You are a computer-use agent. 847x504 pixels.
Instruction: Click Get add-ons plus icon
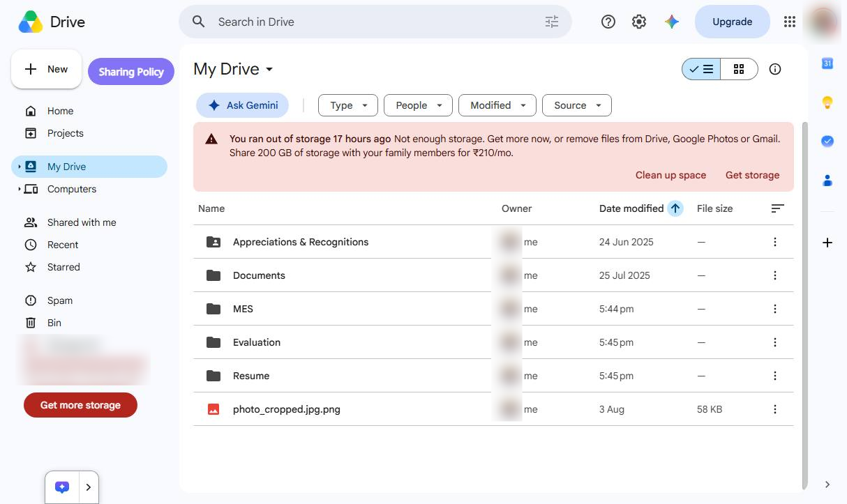coord(827,243)
